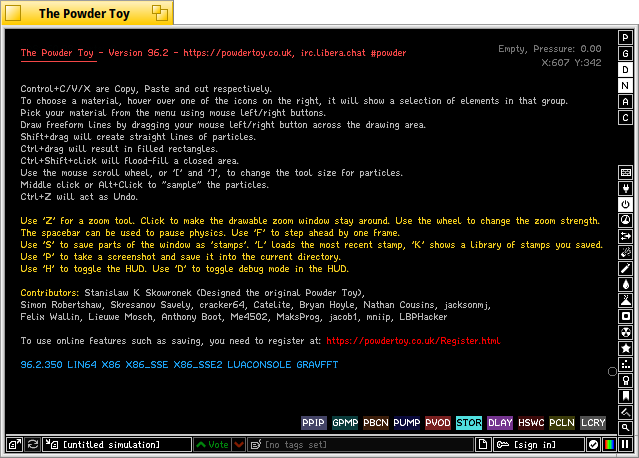Open console with C button

pos(626,118)
